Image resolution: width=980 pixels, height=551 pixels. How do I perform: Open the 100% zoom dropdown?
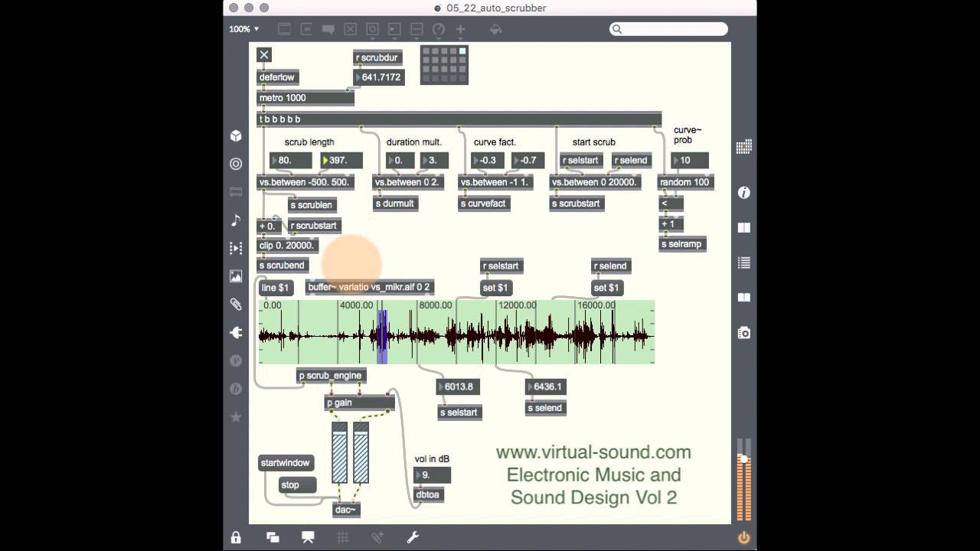244,29
